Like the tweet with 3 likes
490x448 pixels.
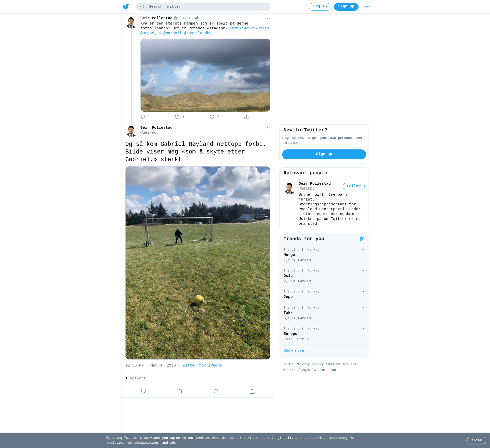212,117
